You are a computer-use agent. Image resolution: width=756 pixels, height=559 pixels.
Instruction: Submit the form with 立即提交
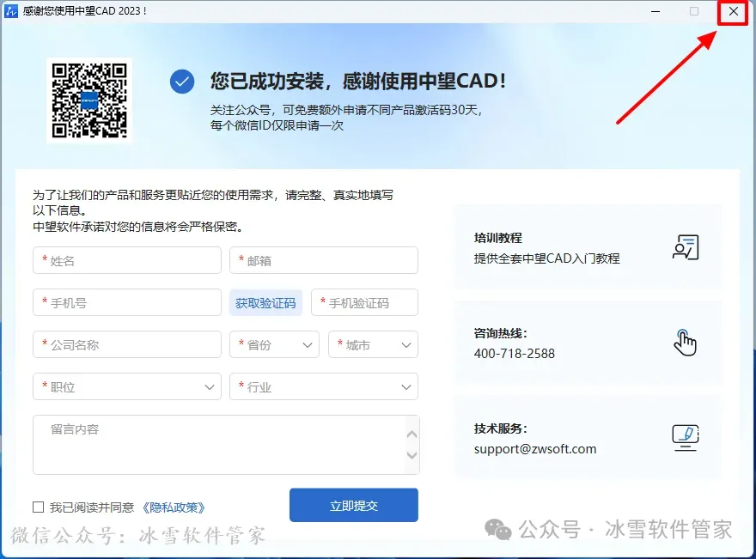[x=354, y=505]
